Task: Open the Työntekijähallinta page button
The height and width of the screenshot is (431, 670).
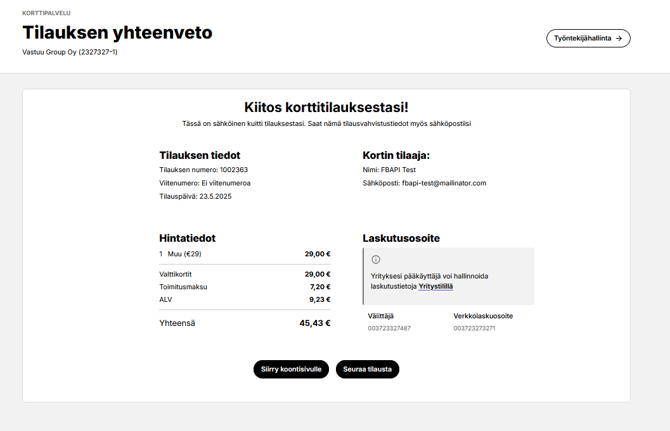Action: point(588,38)
